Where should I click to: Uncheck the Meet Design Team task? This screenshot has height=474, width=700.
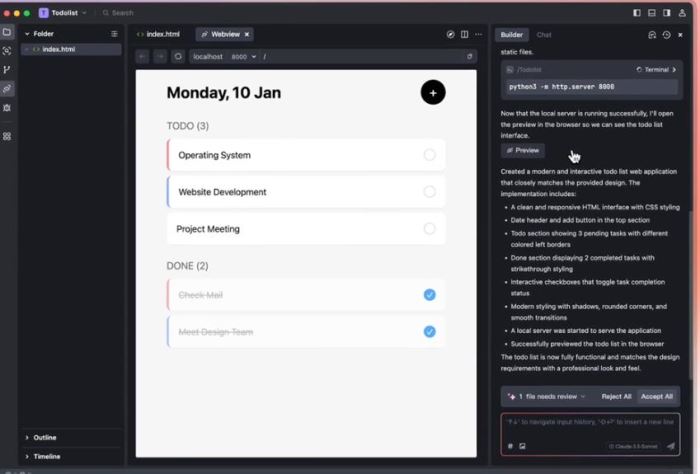pos(429,332)
